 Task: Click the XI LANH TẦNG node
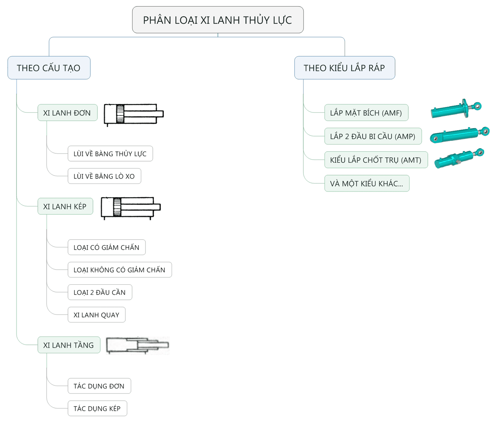click(x=69, y=345)
